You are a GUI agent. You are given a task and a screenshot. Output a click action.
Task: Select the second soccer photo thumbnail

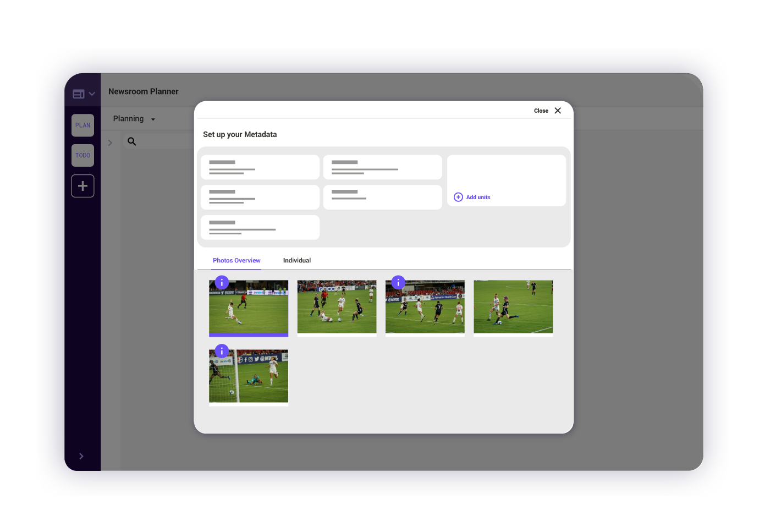point(337,307)
